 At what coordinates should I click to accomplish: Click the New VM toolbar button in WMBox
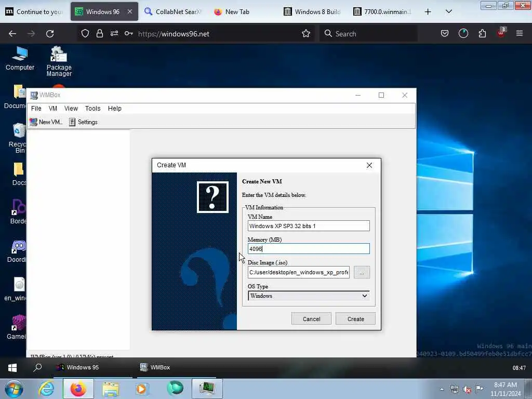pyautogui.click(x=46, y=122)
